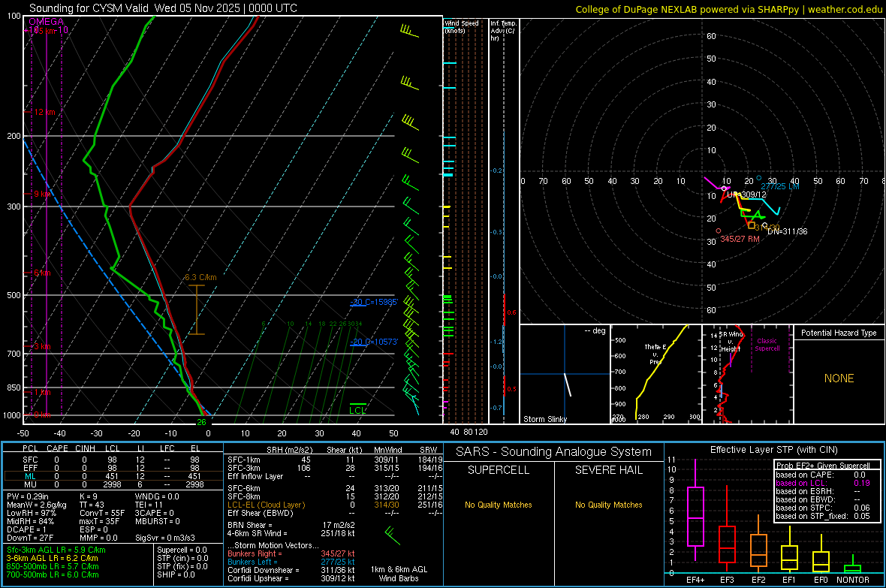Click the isotherm height label ending in 10573'
This screenshot has height=588, width=886.
[374, 342]
